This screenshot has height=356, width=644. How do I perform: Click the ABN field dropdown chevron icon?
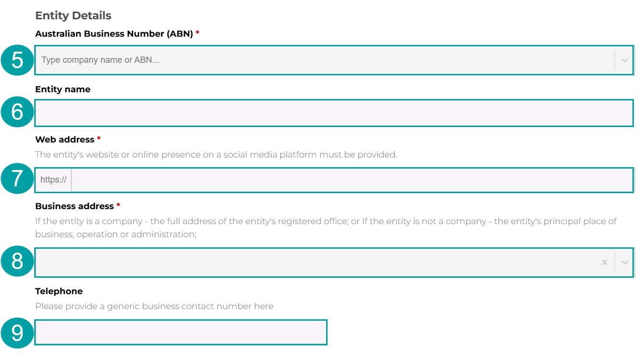[x=625, y=60]
